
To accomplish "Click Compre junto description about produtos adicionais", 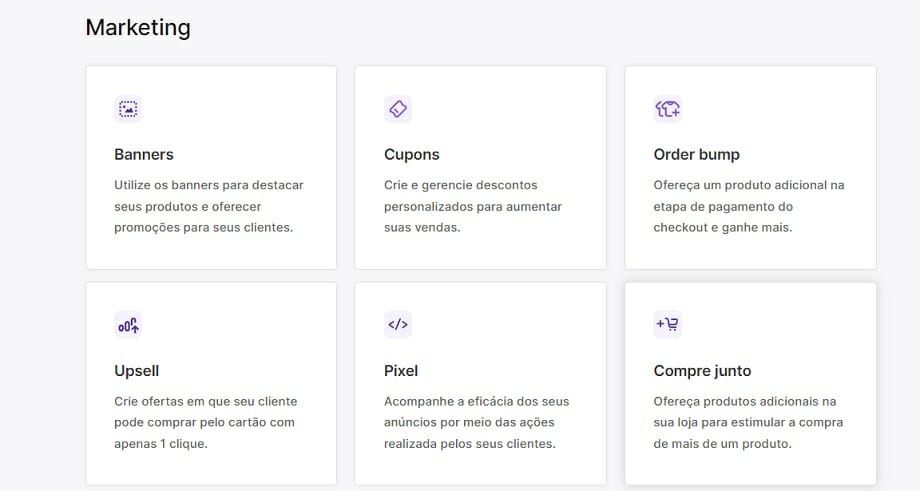I will click(x=748, y=422).
